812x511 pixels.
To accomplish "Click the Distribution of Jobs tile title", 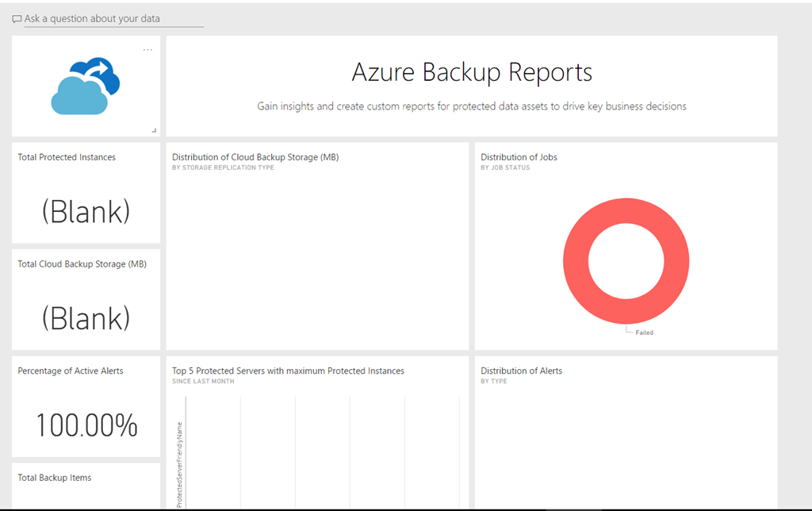I will [x=519, y=157].
